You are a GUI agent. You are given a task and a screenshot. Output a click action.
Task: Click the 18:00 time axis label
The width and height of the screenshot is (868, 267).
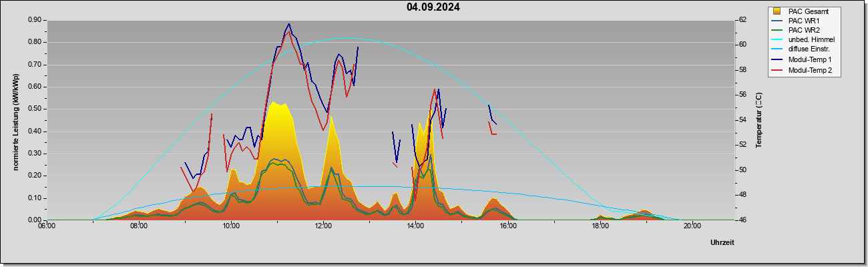coord(600,226)
